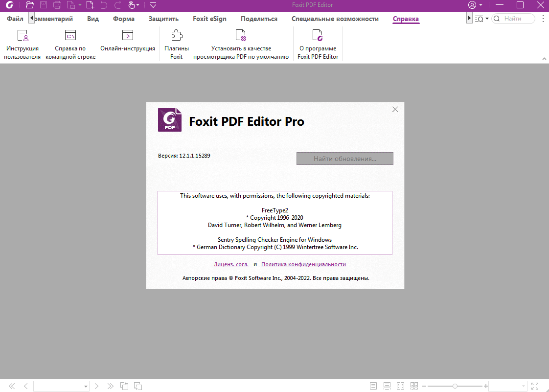
Task: Click the Undo arrow icon
Action: tap(104, 5)
